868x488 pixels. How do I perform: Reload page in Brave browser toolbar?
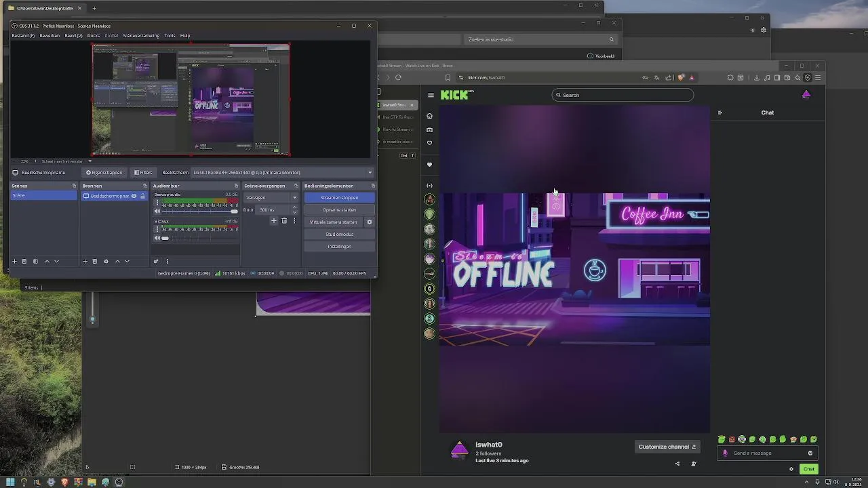(398, 77)
